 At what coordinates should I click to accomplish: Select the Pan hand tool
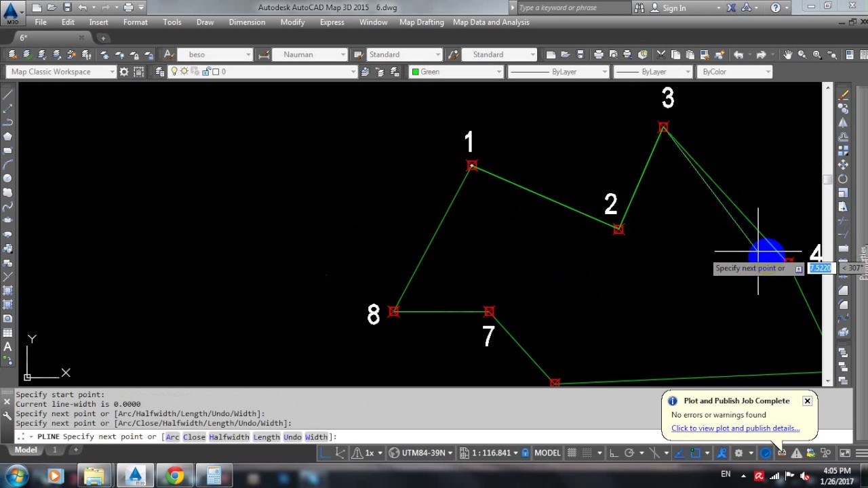click(x=787, y=54)
